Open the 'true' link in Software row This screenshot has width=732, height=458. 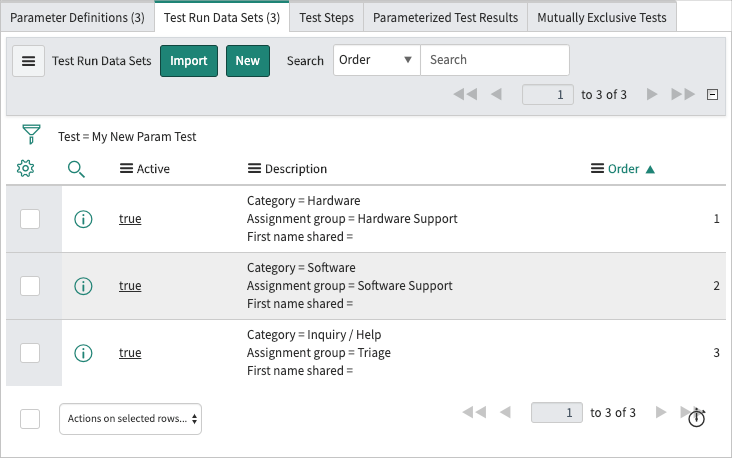pos(130,286)
